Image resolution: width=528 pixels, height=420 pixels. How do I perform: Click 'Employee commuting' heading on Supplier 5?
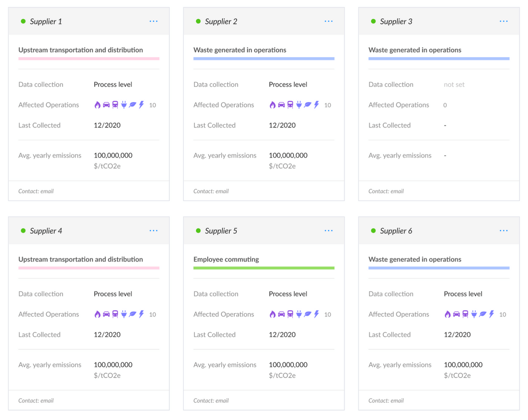click(x=226, y=259)
